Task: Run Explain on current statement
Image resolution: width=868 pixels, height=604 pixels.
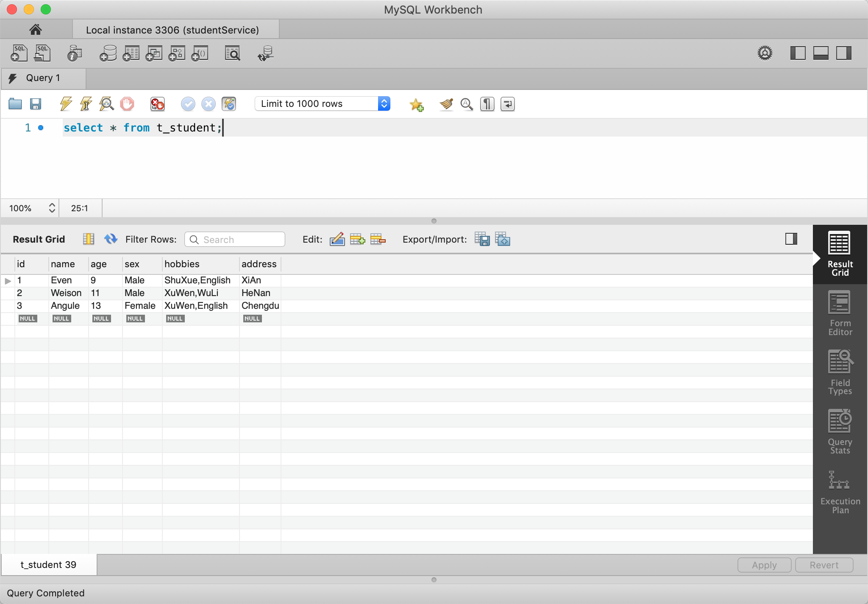Action: [x=106, y=103]
